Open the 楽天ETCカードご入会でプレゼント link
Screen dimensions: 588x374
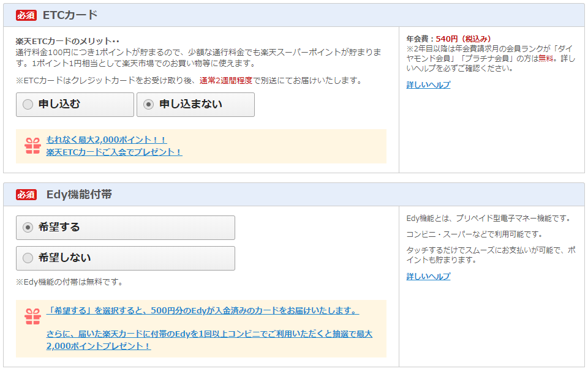click(x=114, y=152)
